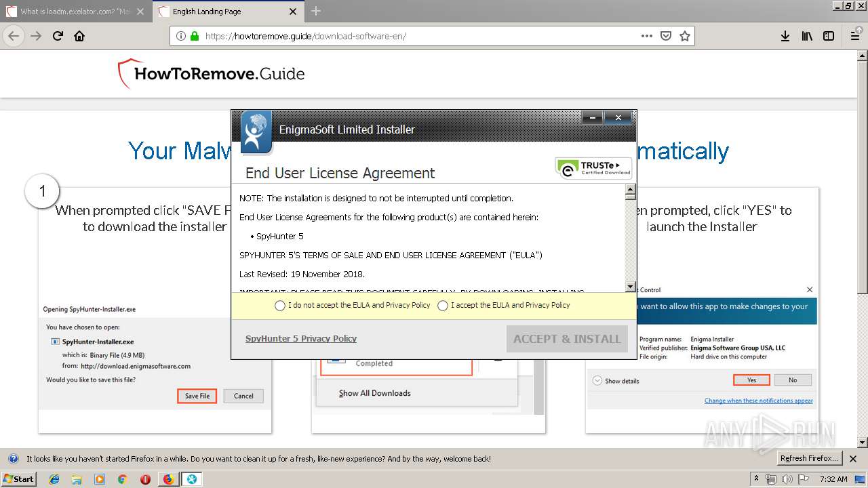Click 'Change when these notifications appear' link

[x=758, y=401]
